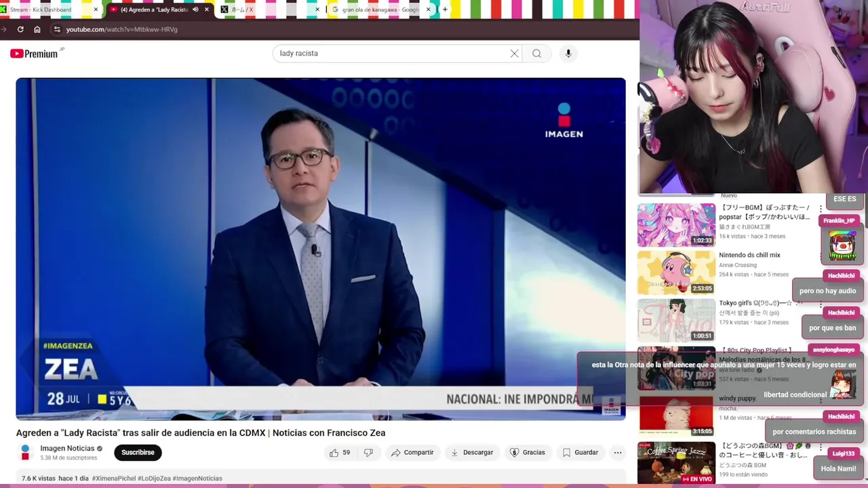Click the Imagen Noticias channel avatar
Viewport: 868px width, 488px height.
pyautogui.click(x=25, y=451)
